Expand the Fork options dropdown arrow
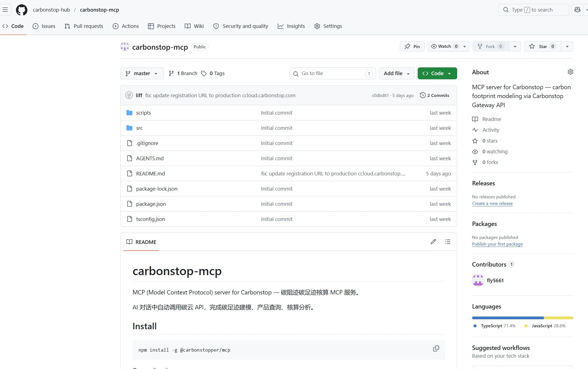Image resolution: width=588 pixels, height=369 pixels. click(x=515, y=46)
